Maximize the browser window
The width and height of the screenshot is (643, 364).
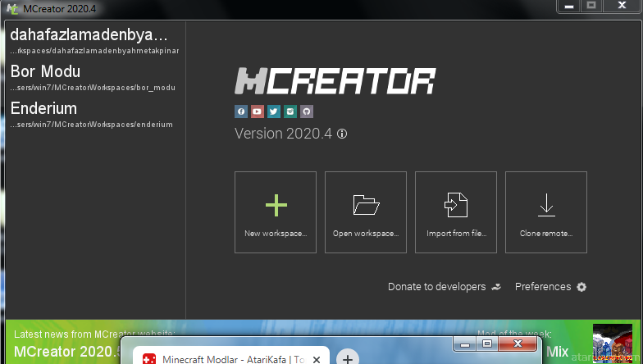tap(487, 344)
